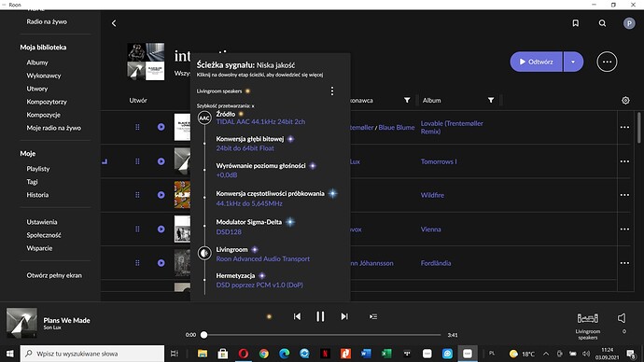Play the track from Lovable album row
644x362 pixels.
tap(161, 127)
